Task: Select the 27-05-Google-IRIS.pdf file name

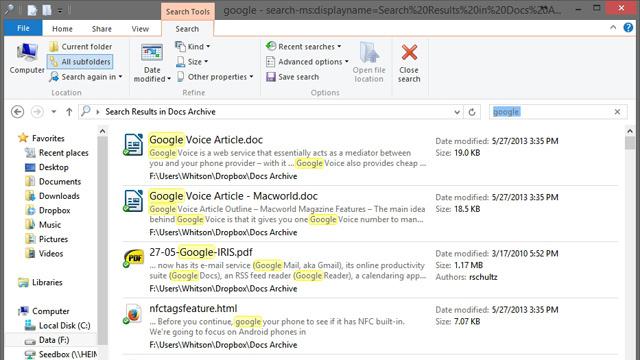Action: point(201,252)
